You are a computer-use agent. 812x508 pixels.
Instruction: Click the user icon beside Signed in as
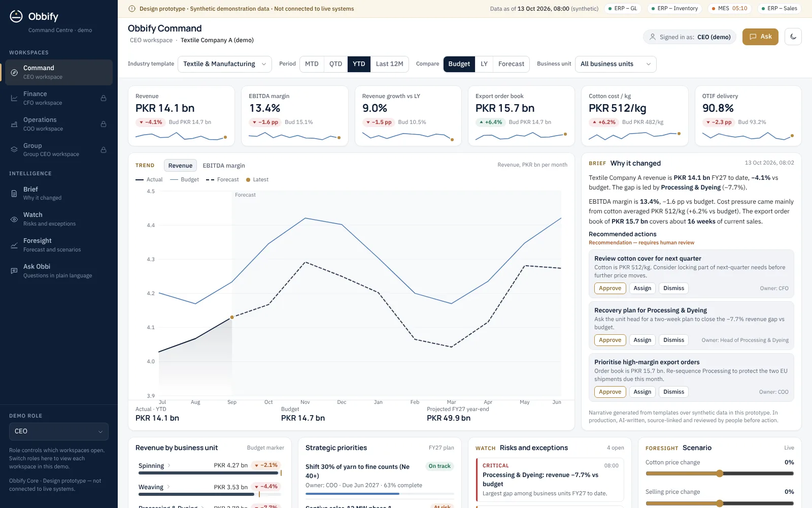point(653,37)
